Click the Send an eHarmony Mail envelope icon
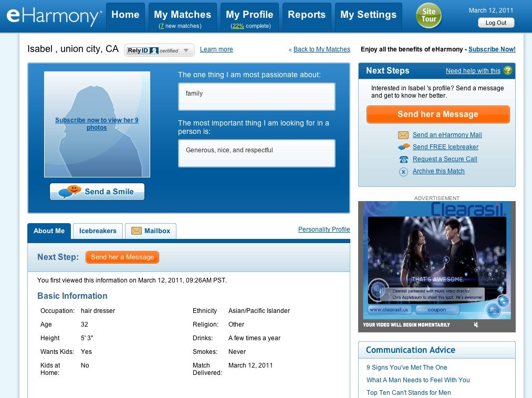Image resolution: width=532 pixels, height=398 pixels. click(x=403, y=135)
